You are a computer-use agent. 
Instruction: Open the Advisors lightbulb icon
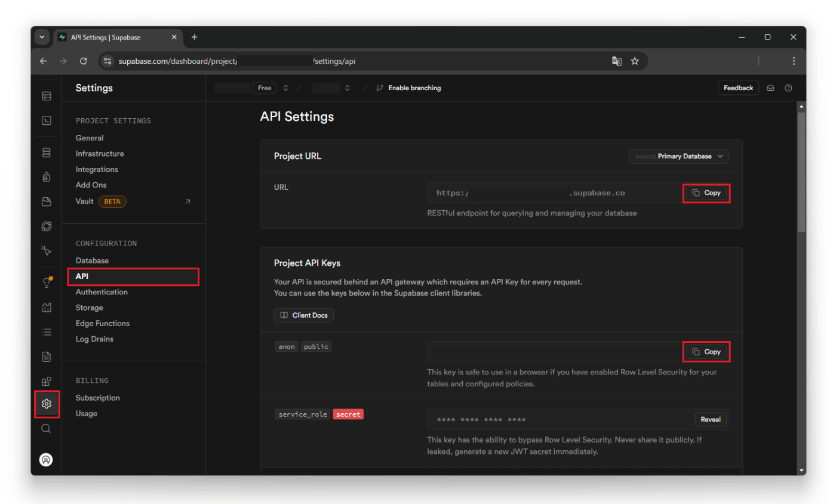[46, 283]
